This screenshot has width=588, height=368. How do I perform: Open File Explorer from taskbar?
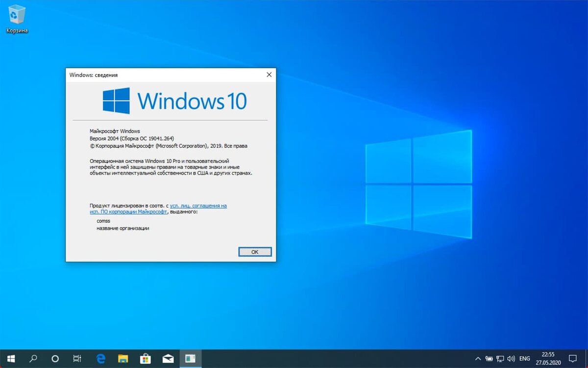123,359
